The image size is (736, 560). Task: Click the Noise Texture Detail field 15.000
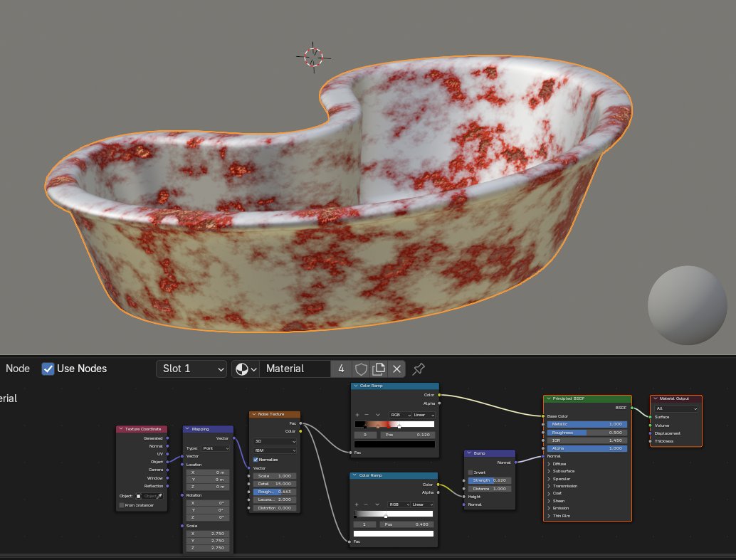[275, 484]
